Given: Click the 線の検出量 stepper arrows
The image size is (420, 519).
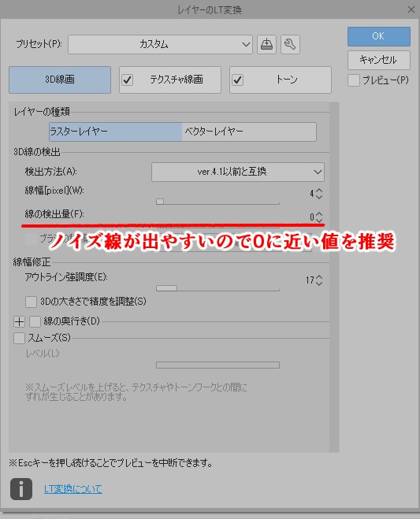Looking at the screenshot, I should [319, 217].
